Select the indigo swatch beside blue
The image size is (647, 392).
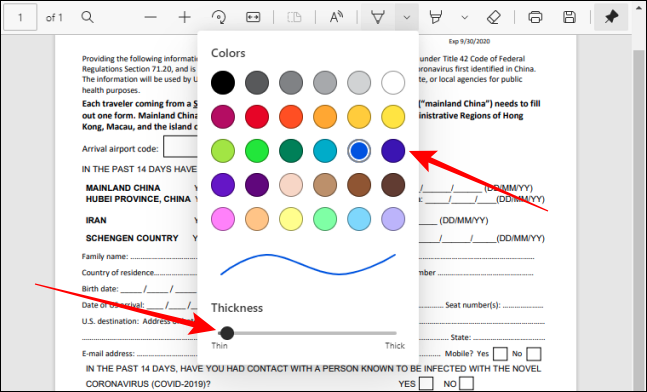tap(393, 151)
